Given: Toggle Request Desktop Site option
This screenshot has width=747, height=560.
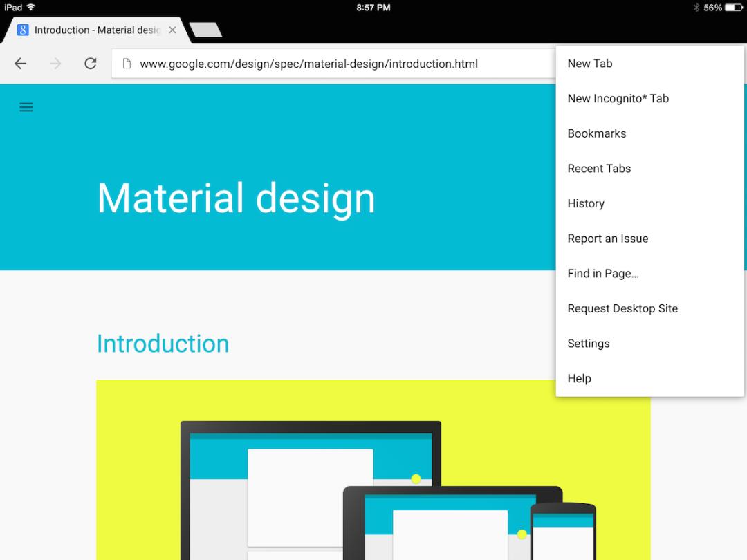Looking at the screenshot, I should tap(622, 308).
